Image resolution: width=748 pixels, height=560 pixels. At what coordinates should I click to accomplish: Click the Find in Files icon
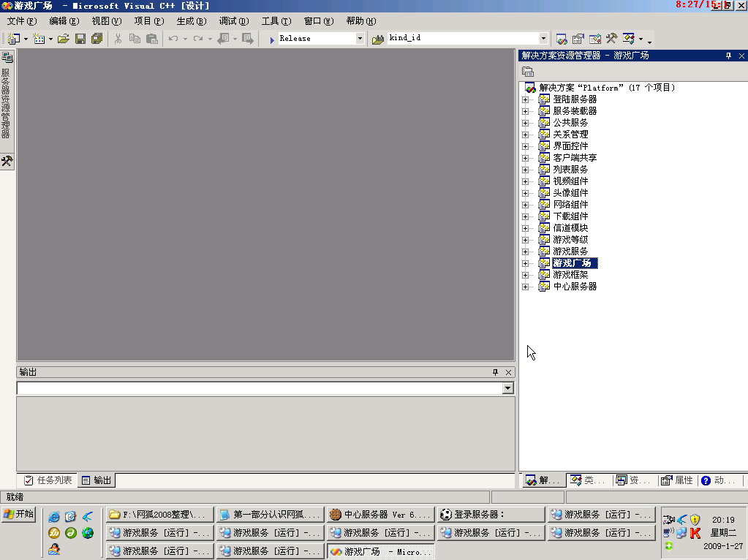[x=378, y=39]
